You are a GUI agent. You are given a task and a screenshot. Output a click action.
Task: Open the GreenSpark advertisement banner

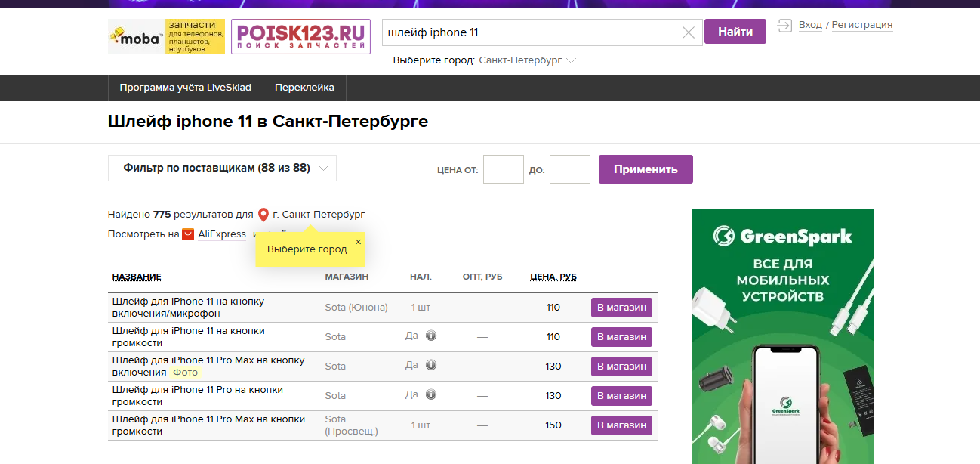point(783,336)
